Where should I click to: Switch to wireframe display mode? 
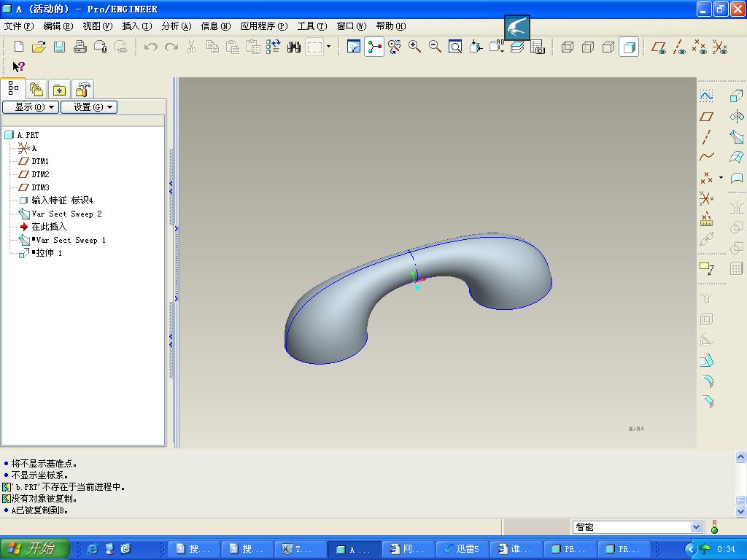[568, 47]
